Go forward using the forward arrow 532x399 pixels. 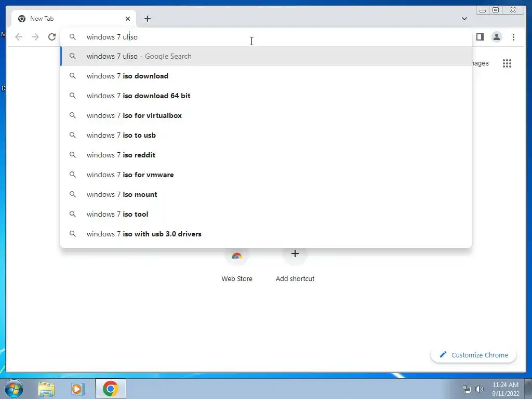coord(35,37)
